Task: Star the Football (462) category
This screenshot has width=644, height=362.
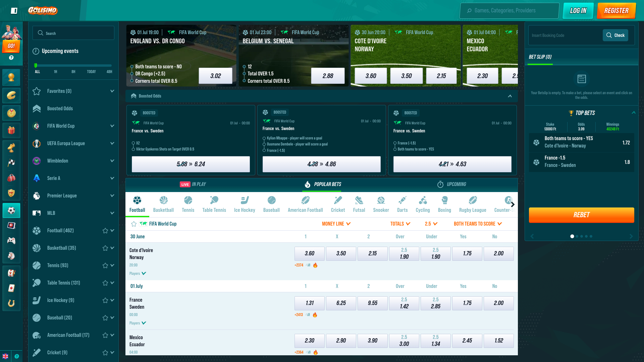Action: [x=105, y=231]
